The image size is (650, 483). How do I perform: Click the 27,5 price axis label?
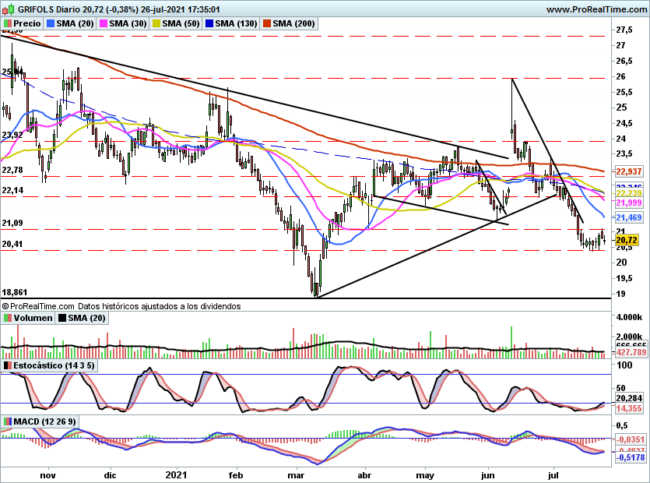pyautogui.click(x=624, y=30)
